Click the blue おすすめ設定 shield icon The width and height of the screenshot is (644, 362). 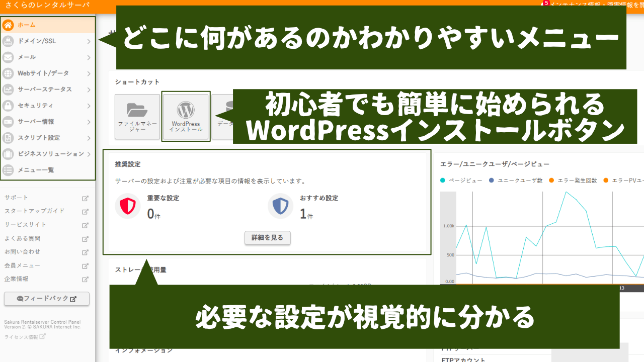click(280, 206)
